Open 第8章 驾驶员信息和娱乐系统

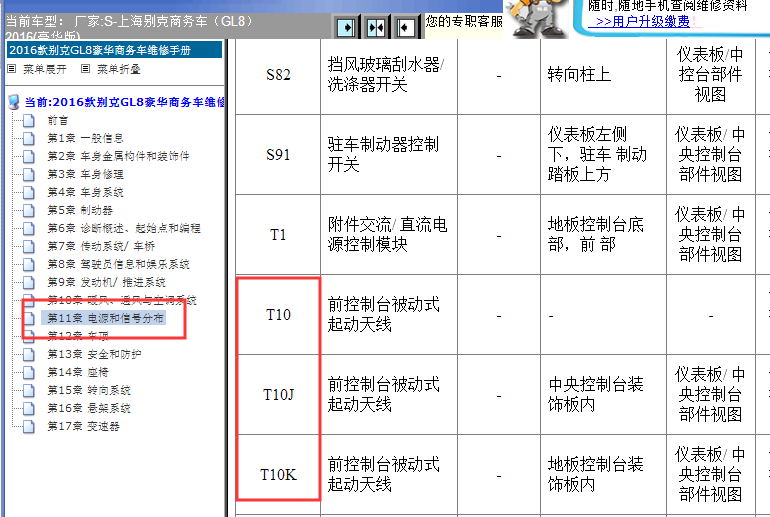tap(118, 264)
